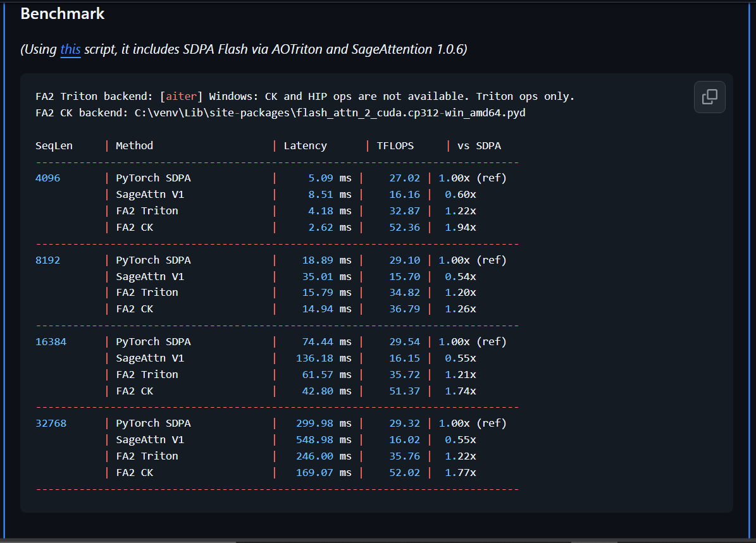This screenshot has width=756, height=543.
Task: Click the 1.94x speedup value
Action: point(461,227)
